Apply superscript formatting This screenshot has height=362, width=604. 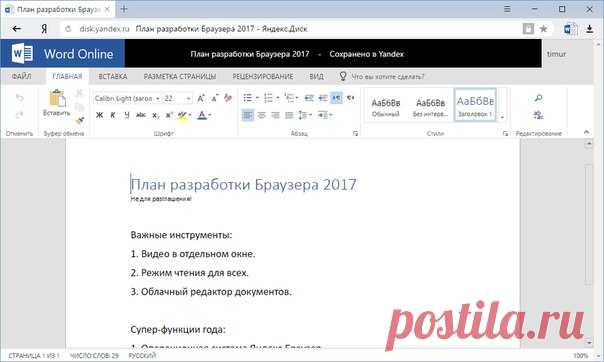[169, 115]
